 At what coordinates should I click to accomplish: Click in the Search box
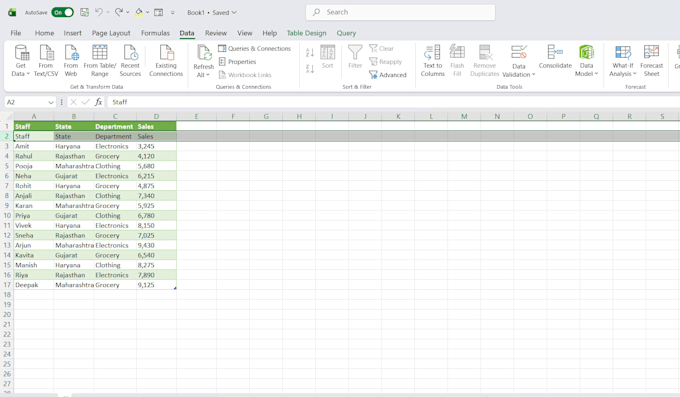pos(400,12)
